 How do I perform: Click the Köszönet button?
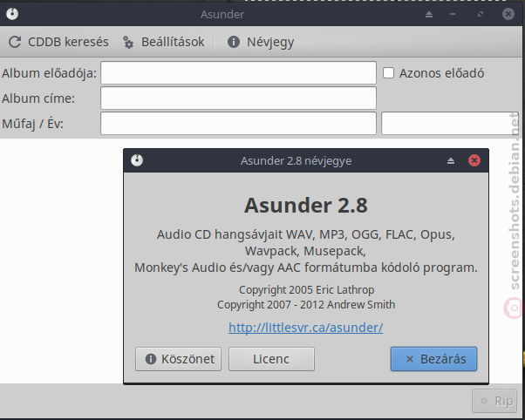(178, 359)
